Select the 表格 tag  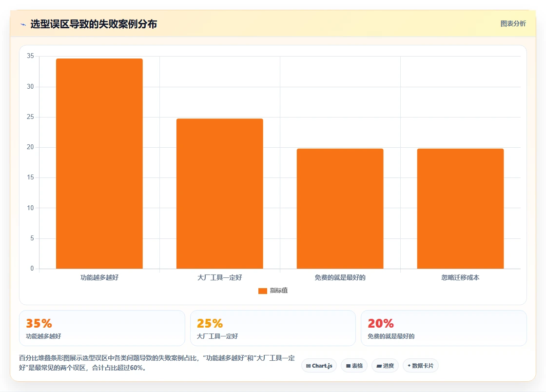354,366
